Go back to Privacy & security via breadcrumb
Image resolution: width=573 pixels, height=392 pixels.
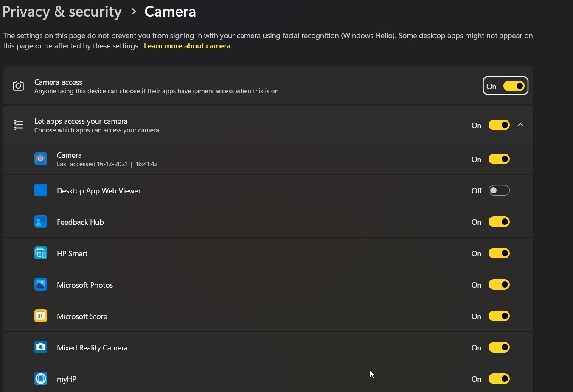(x=62, y=11)
